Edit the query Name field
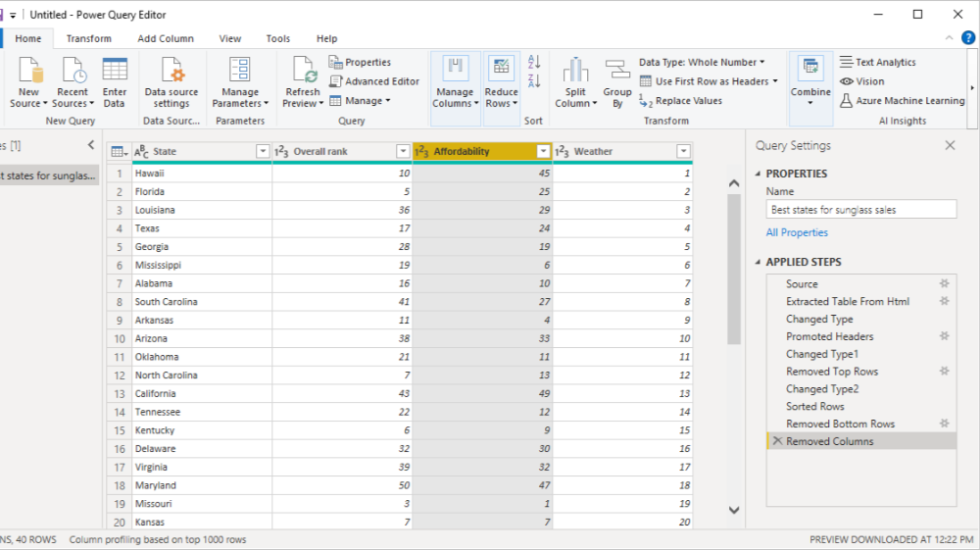 tap(861, 210)
